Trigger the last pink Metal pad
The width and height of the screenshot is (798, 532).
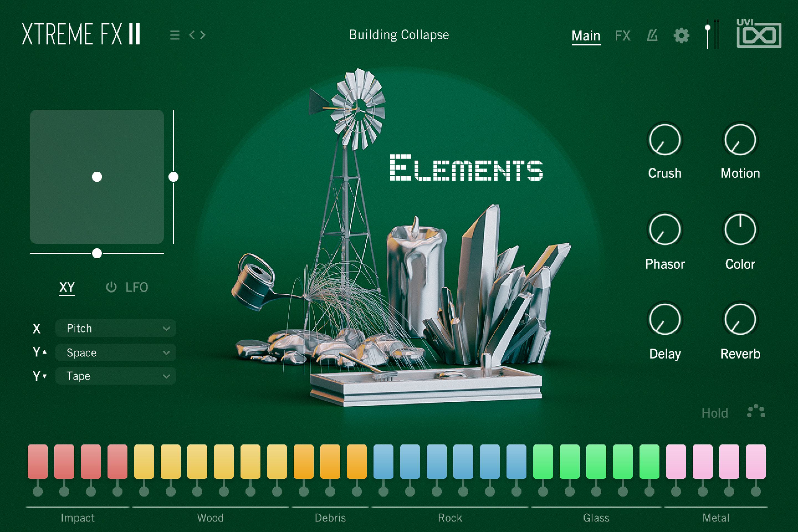click(x=756, y=461)
